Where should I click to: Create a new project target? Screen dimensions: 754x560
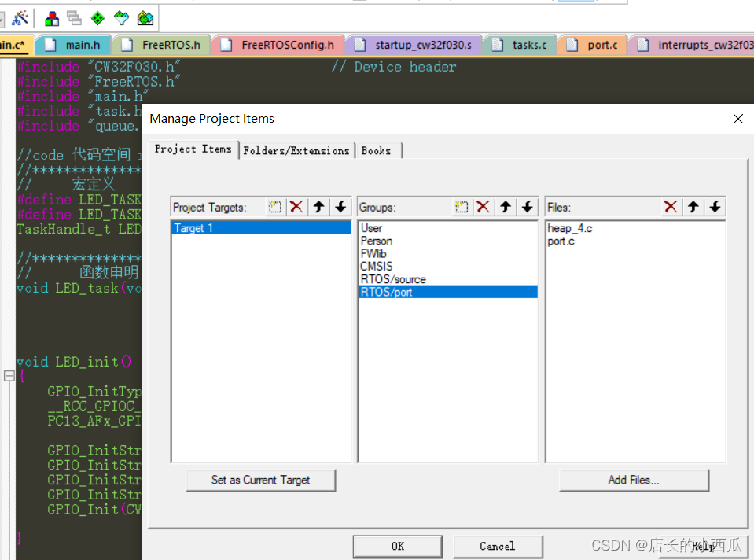click(x=274, y=207)
